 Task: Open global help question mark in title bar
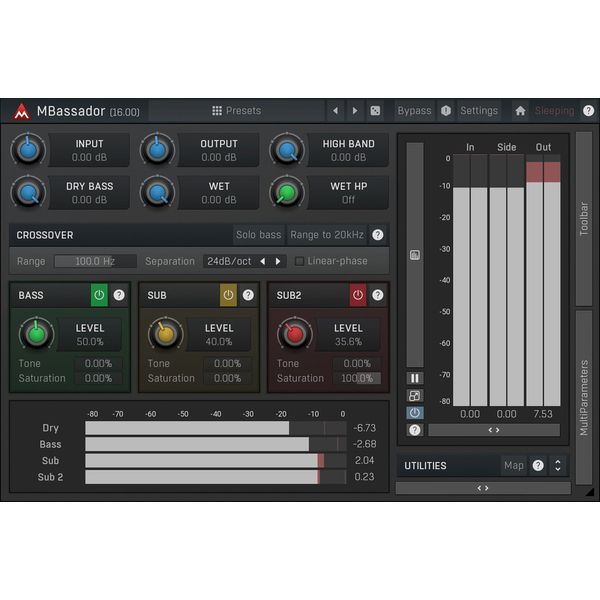coord(589,111)
